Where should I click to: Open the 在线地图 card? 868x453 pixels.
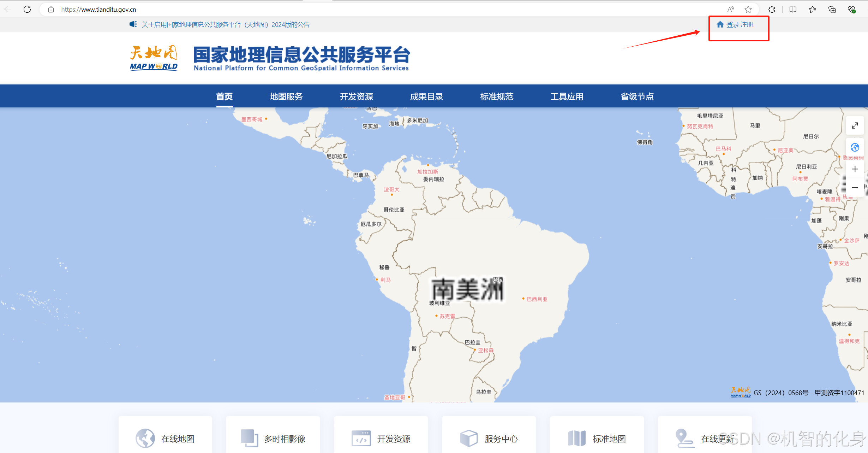point(165,439)
